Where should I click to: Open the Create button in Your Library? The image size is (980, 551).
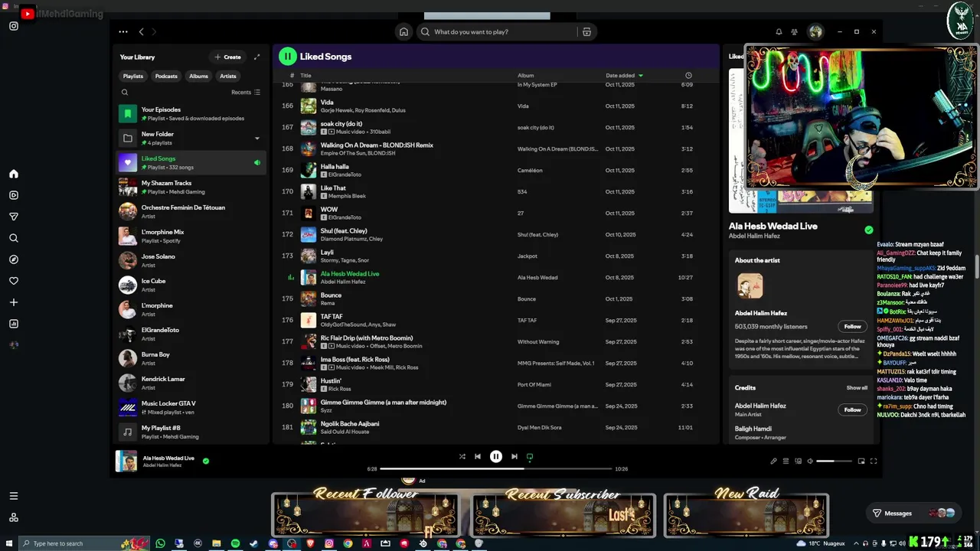click(228, 57)
